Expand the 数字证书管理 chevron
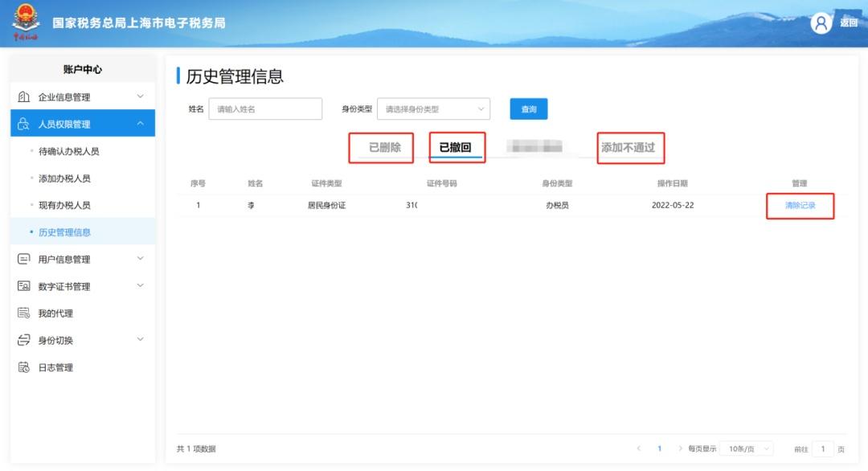Image resolution: width=868 pixels, height=471 pixels. [x=140, y=285]
